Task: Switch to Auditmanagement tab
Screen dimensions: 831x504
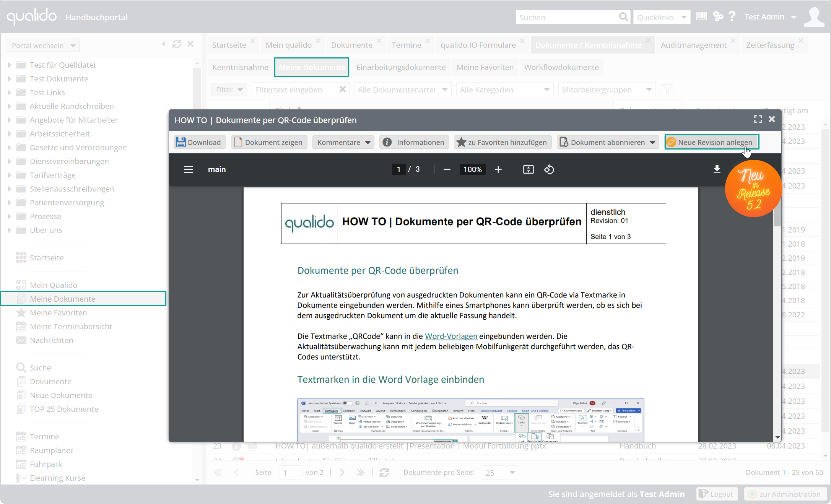Action: click(694, 45)
